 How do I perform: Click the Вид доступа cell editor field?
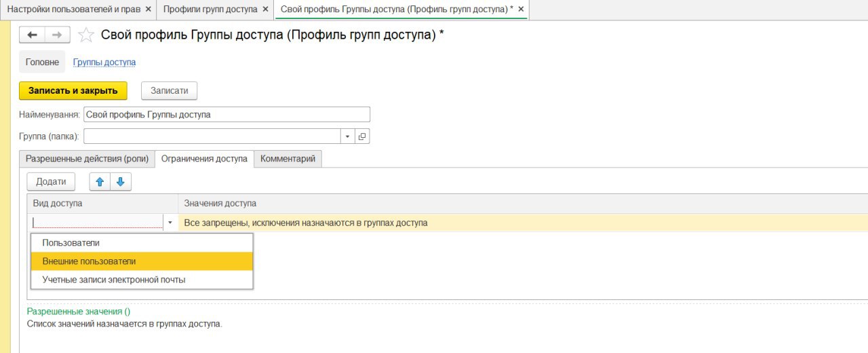pos(96,223)
